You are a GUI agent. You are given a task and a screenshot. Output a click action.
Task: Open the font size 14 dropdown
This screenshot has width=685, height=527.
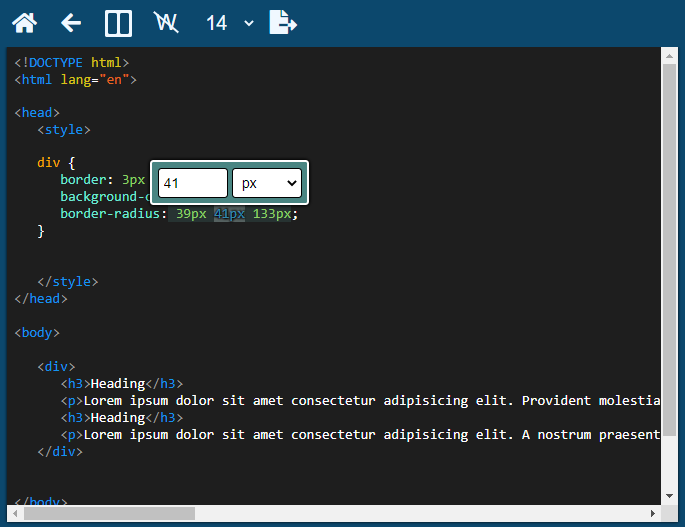click(x=230, y=23)
